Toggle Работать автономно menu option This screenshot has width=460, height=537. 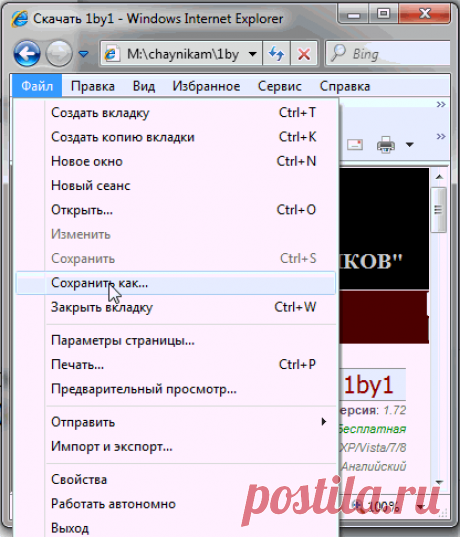pyautogui.click(x=175, y=504)
